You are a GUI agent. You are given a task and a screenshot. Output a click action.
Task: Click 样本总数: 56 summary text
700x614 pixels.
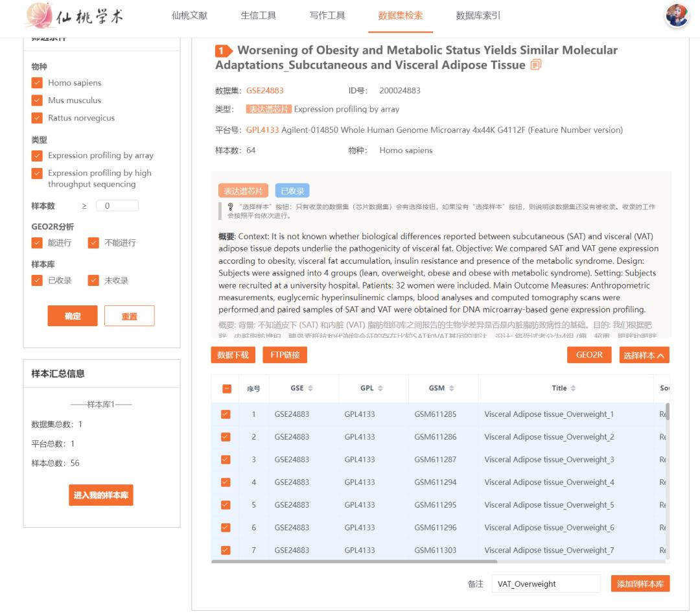point(55,463)
